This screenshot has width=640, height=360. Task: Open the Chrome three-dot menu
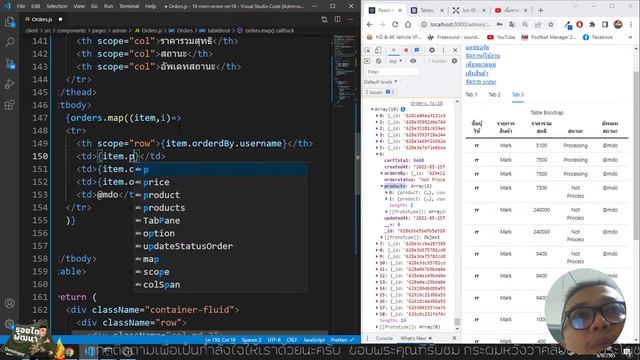pyautogui.click(x=631, y=24)
